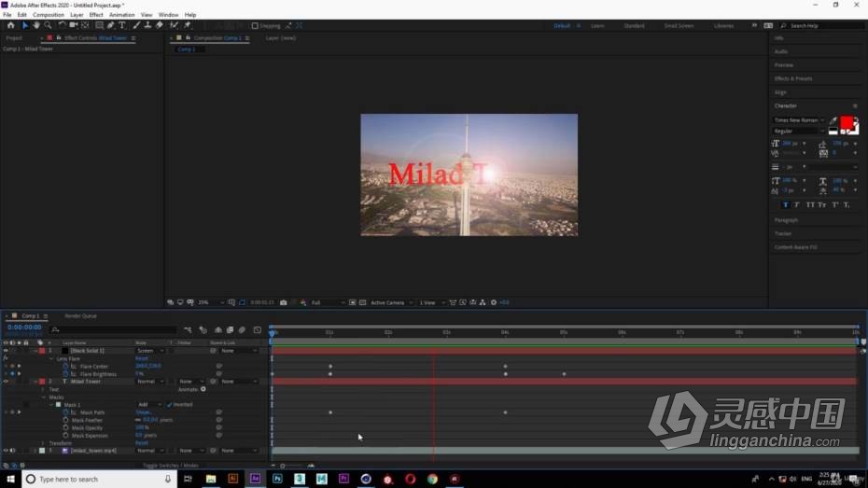Select the Rotation tool
The image size is (868, 488).
tap(62, 25)
